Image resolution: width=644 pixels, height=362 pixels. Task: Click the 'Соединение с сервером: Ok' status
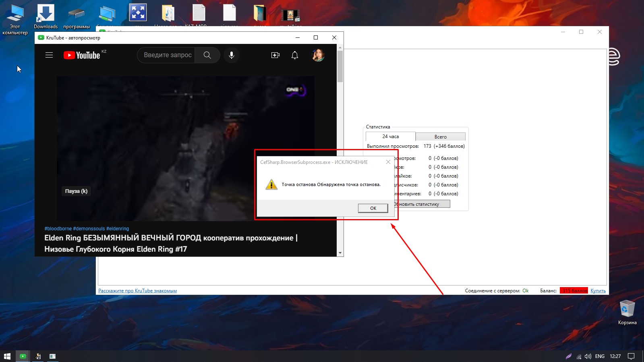[x=497, y=291]
